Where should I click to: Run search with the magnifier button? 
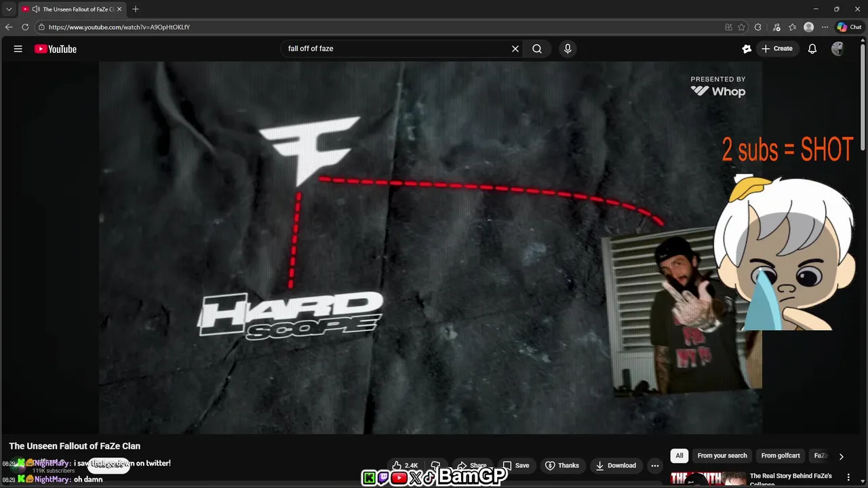click(x=537, y=49)
